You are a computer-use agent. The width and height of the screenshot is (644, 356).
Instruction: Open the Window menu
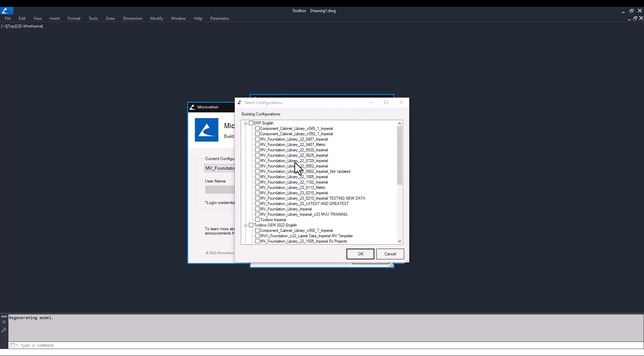point(178,18)
